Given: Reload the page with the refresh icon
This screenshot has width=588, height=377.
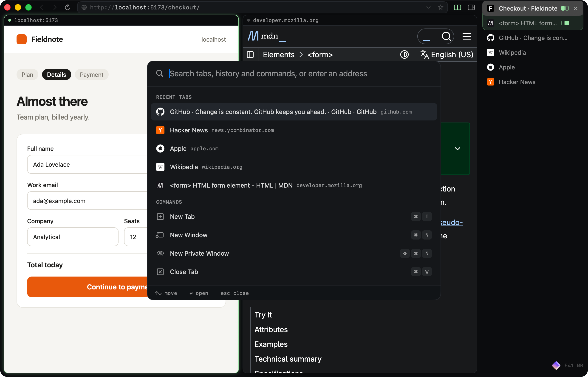Looking at the screenshot, I should coord(68,7).
